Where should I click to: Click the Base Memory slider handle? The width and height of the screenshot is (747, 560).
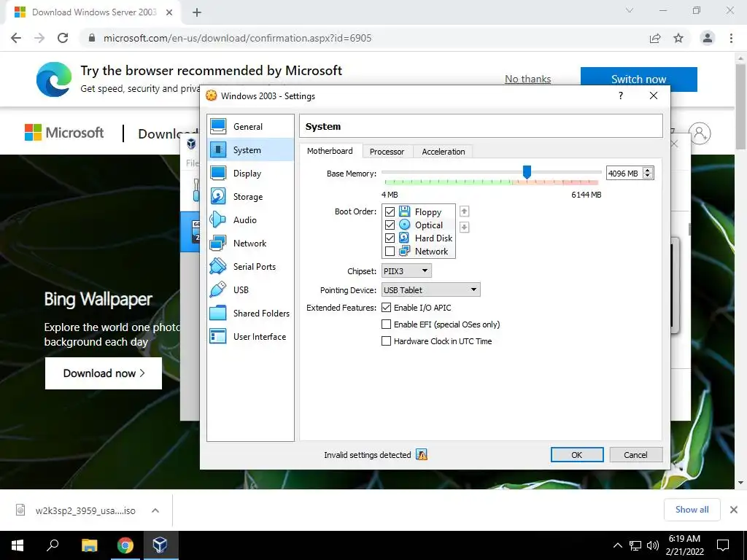click(x=527, y=172)
